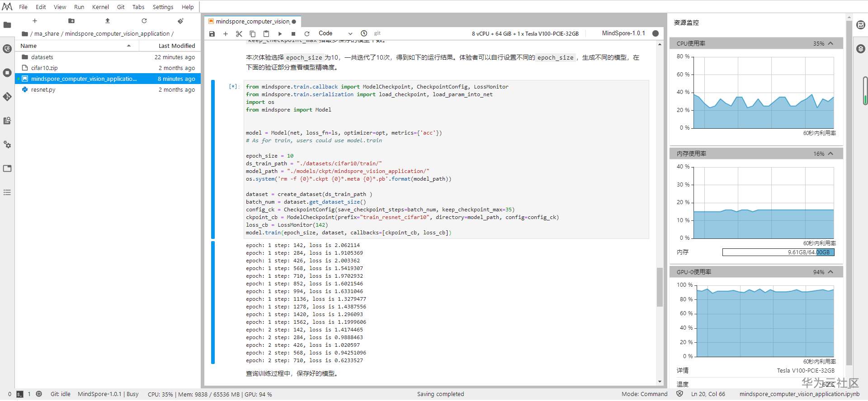
Task: Click the notebook vertical scrollbar thumb
Action: click(660, 287)
